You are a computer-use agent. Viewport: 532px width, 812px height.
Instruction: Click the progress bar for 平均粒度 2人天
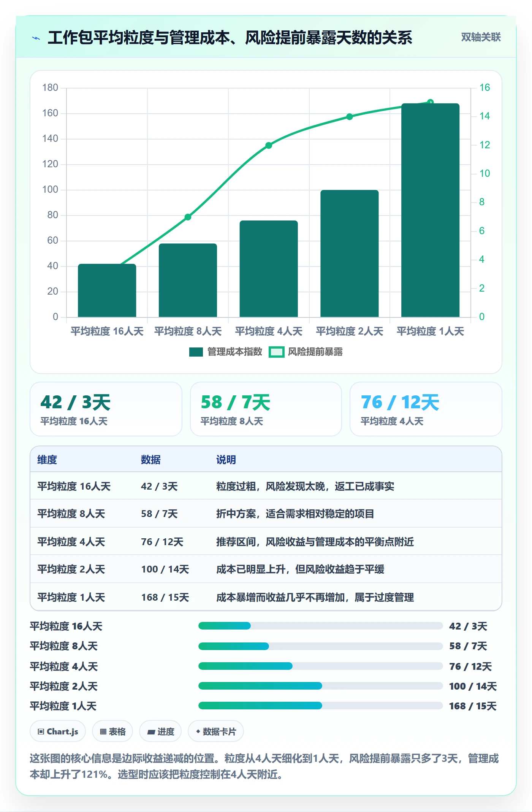[x=321, y=686]
